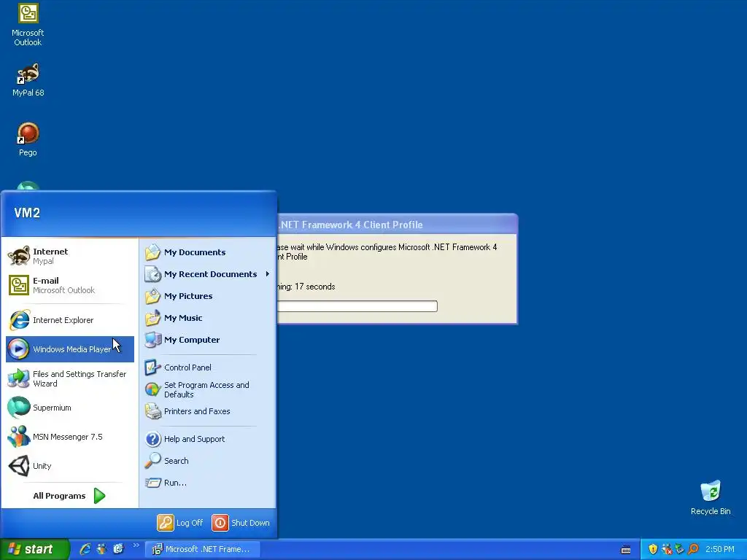Expand Quick Launch overflow chevron
This screenshot has height=560, width=747.
[x=136, y=545]
